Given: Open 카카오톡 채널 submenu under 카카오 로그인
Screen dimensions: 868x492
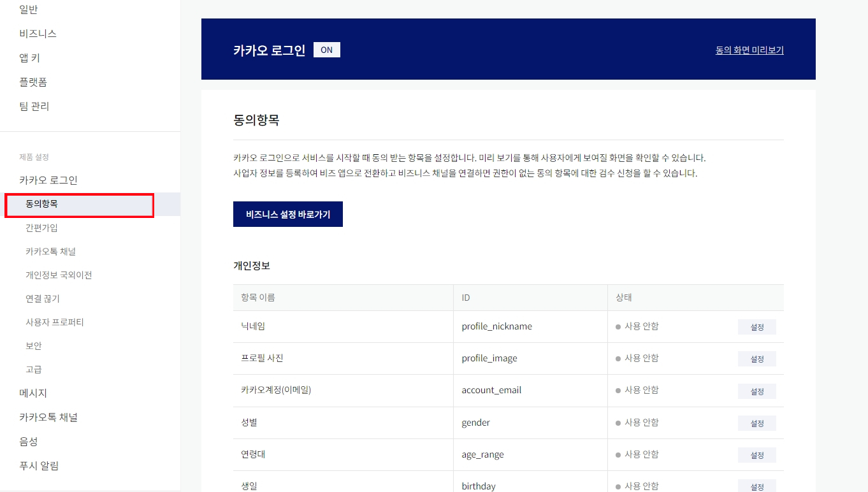Looking at the screenshot, I should (50, 251).
